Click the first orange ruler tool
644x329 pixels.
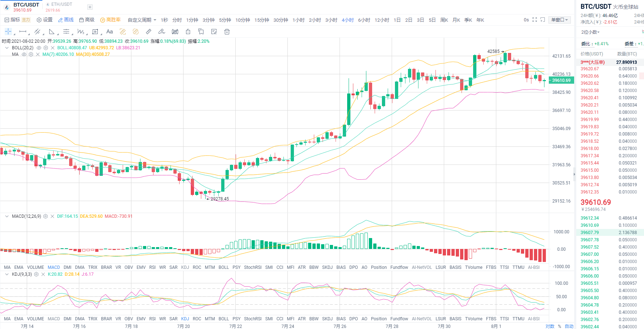(x=123, y=32)
